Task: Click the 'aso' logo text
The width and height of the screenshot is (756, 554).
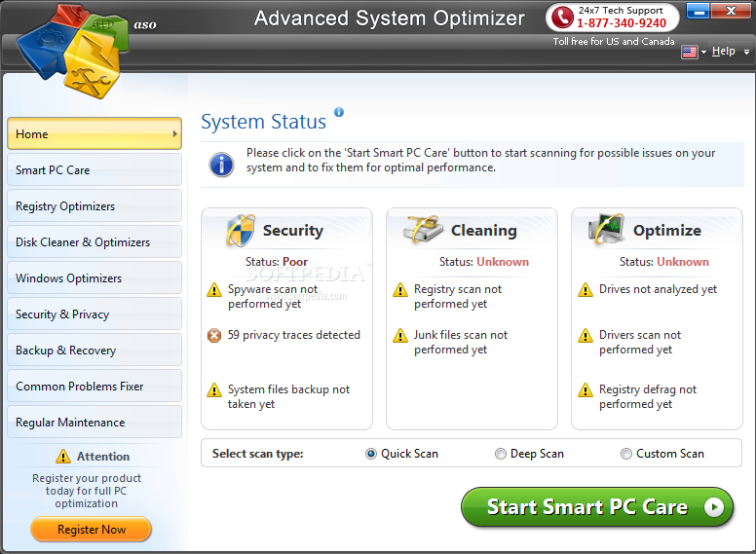Action: click(x=145, y=24)
